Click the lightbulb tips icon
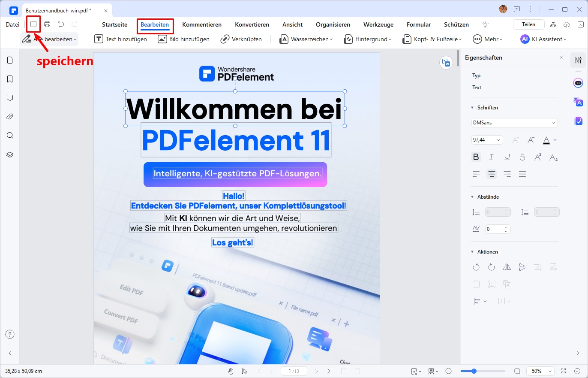The image size is (588, 378). [x=486, y=24]
